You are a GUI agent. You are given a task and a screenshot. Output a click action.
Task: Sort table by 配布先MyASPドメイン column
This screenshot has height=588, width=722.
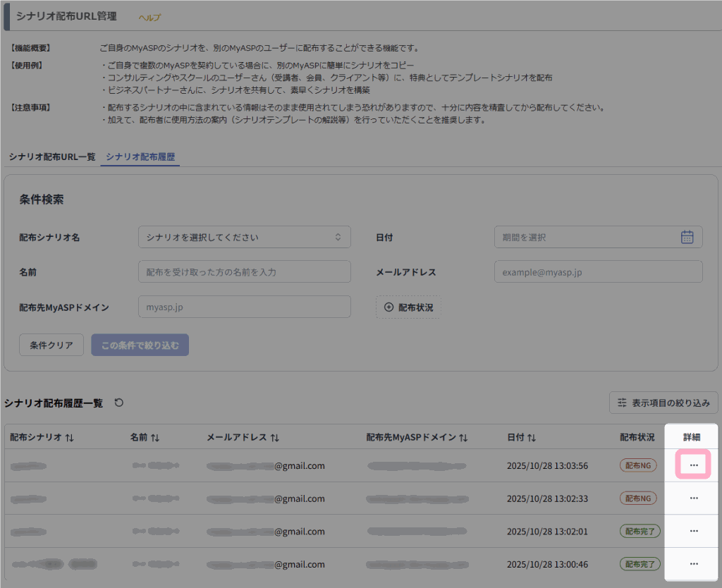(463, 438)
